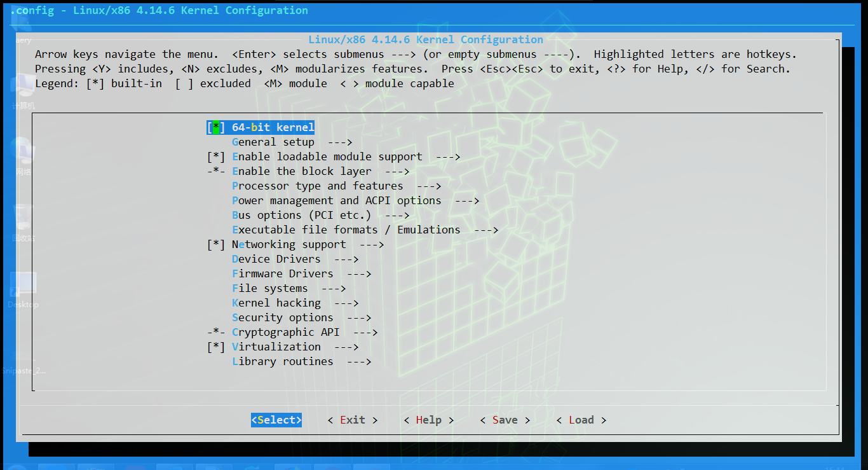
Task: Click the Virtualization arrow --->
Action: (346, 347)
